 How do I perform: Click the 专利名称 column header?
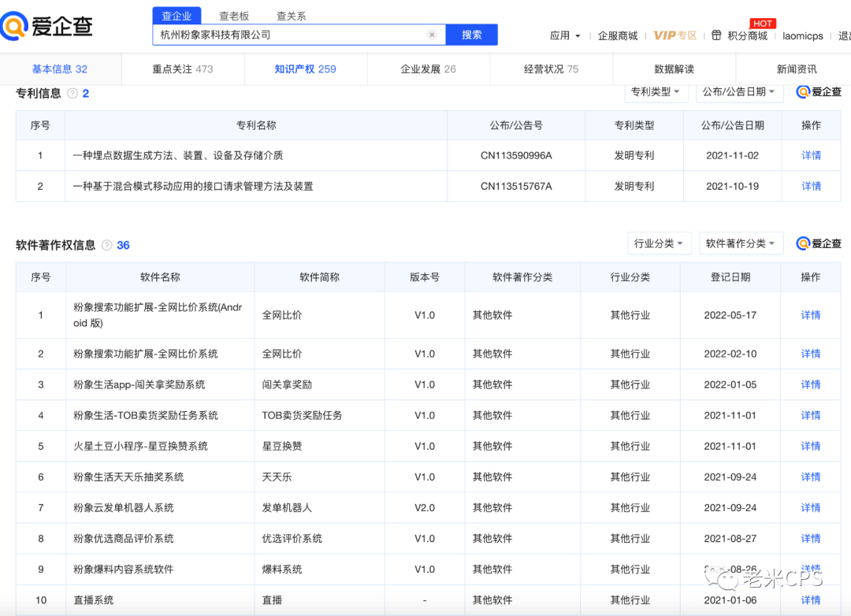click(256, 125)
